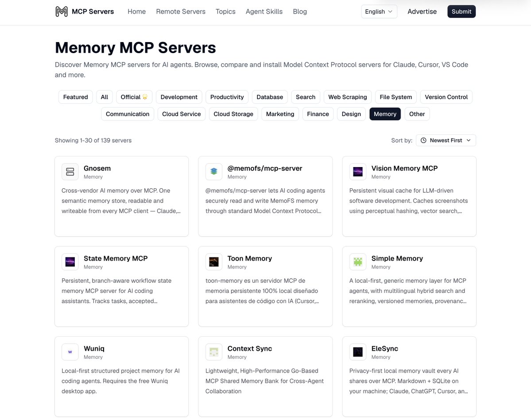Select the Featured category filter
This screenshot has height=420, width=531.
(75, 97)
